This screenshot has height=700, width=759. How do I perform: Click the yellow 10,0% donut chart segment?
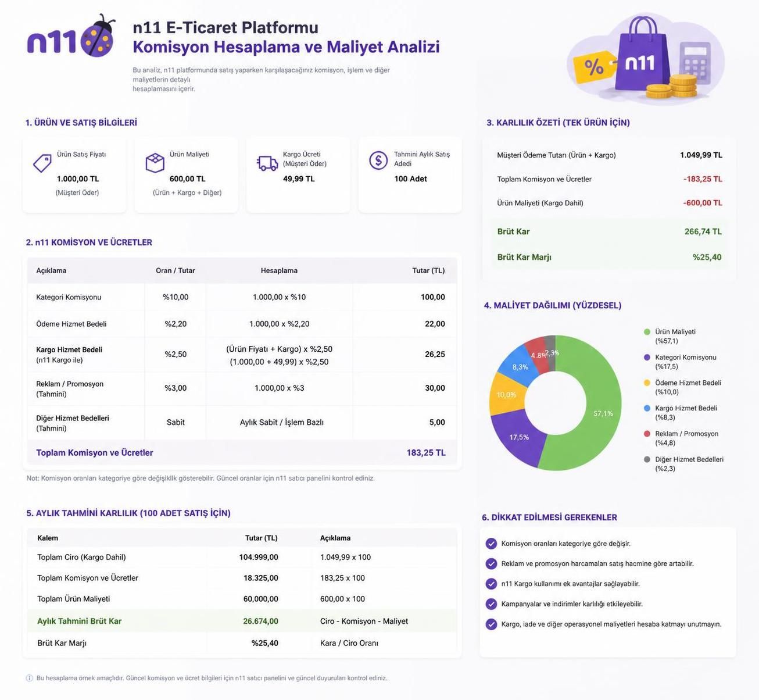[506, 395]
